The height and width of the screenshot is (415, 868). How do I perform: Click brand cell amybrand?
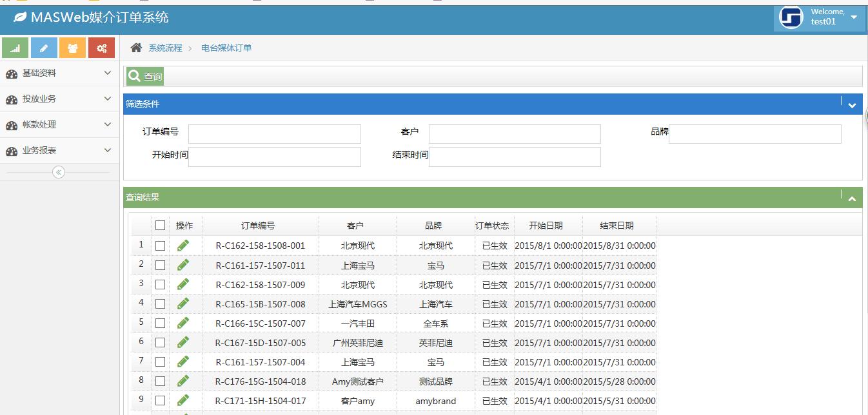pyautogui.click(x=436, y=401)
